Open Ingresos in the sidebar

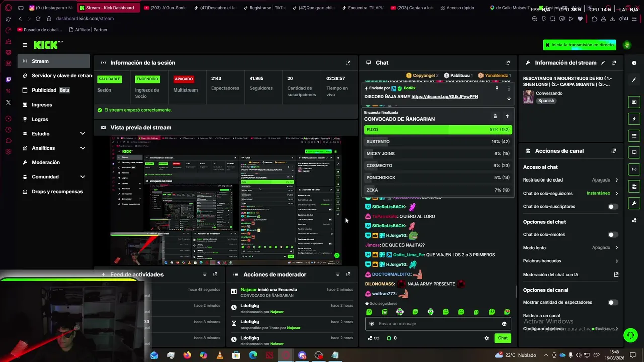point(54,105)
